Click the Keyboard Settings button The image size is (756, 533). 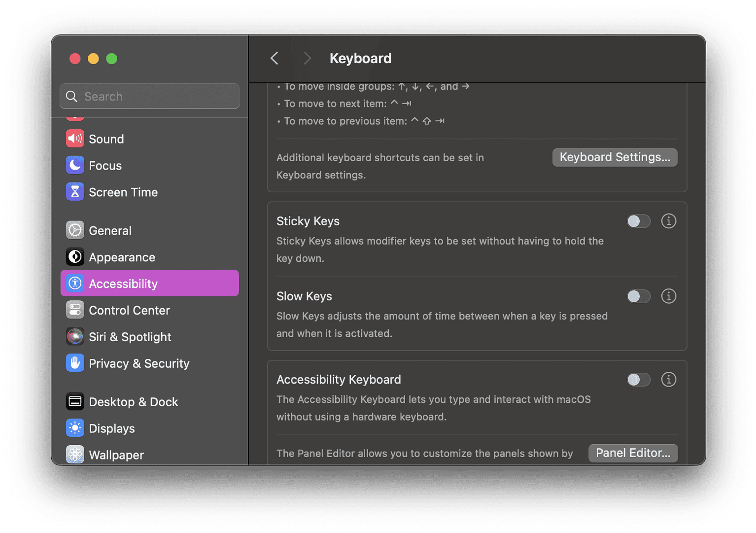615,157
